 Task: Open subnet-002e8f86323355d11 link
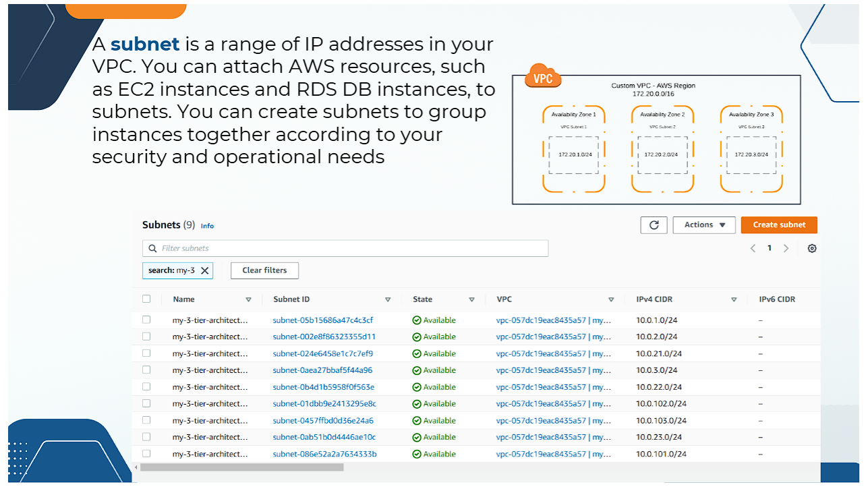(324, 337)
